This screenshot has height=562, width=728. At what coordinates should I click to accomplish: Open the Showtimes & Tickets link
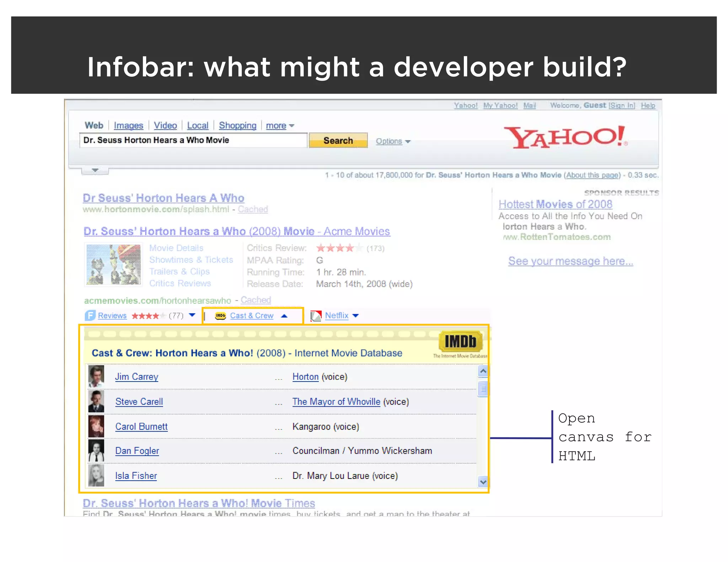pyautogui.click(x=191, y=260)
